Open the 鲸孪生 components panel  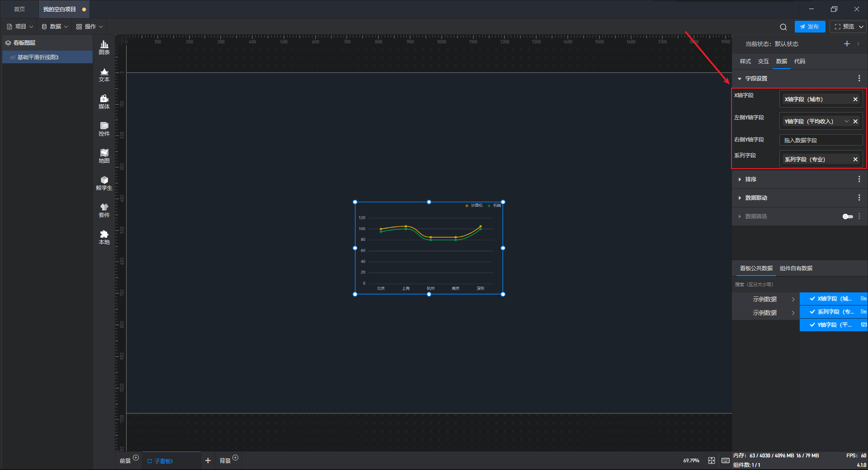[x=104, y=183]
